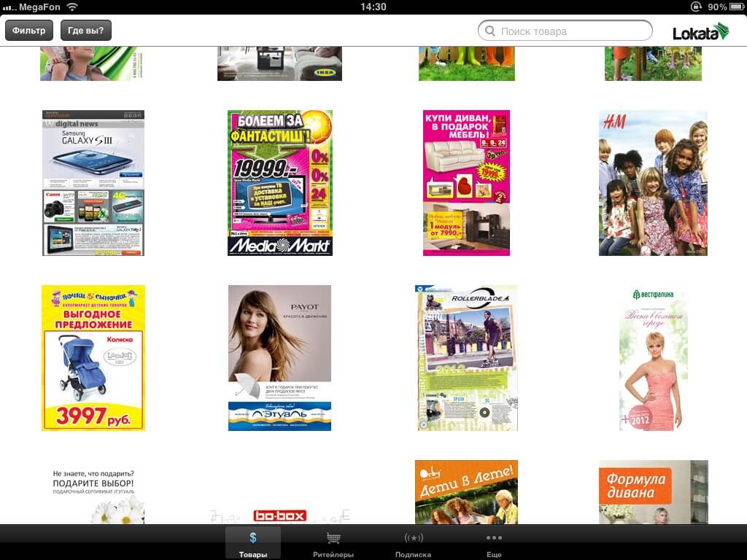Focus the Поиск товара search field
Screen dimensions: 747x560
[565, 31]
